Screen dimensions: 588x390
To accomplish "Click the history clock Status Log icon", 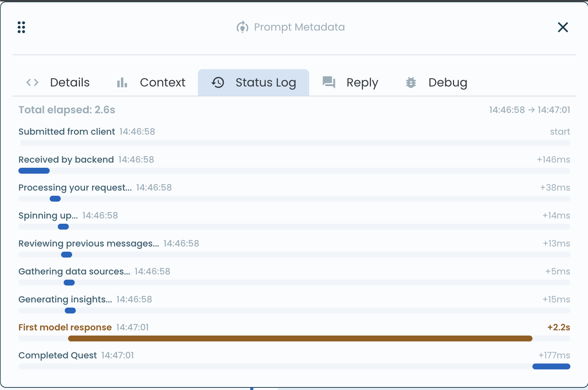I will (x=218, y=82).
